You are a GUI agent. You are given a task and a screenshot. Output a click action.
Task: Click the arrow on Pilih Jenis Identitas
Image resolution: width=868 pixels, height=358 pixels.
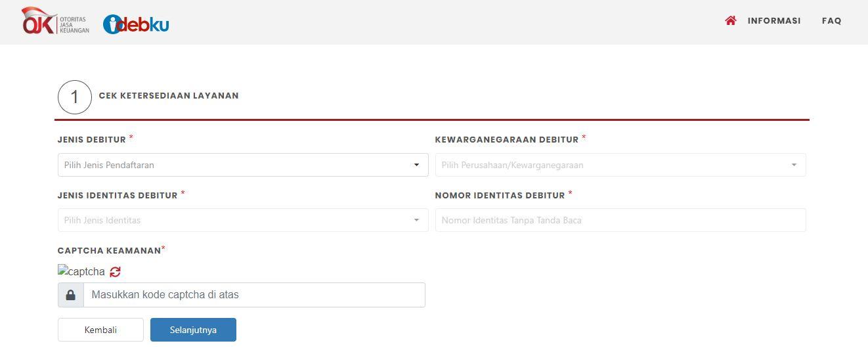416,220
